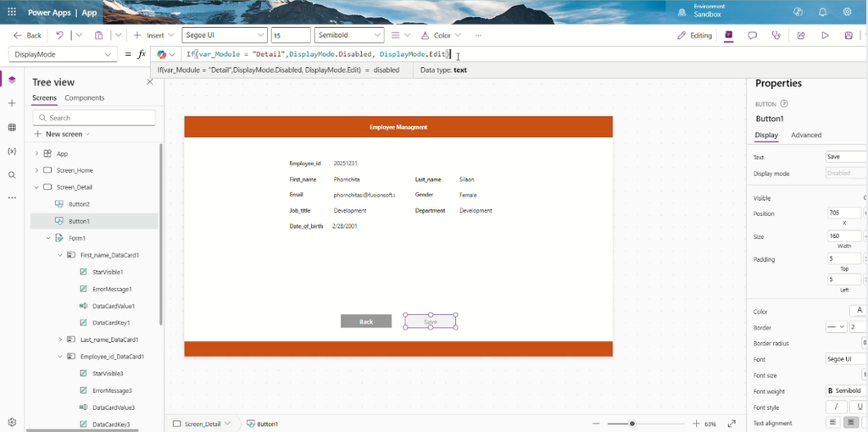Click the sidebar ellipsis more icon
868x432 pixels.
12,197
